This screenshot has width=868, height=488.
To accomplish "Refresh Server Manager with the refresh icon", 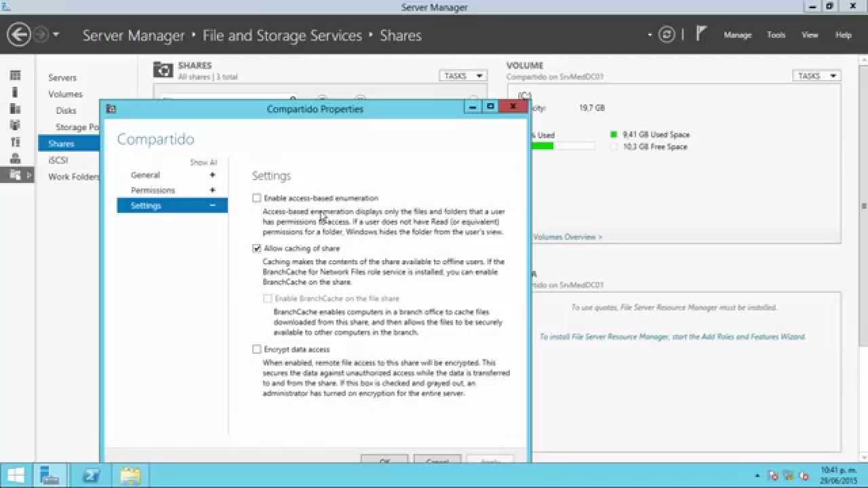I will 667,35.
